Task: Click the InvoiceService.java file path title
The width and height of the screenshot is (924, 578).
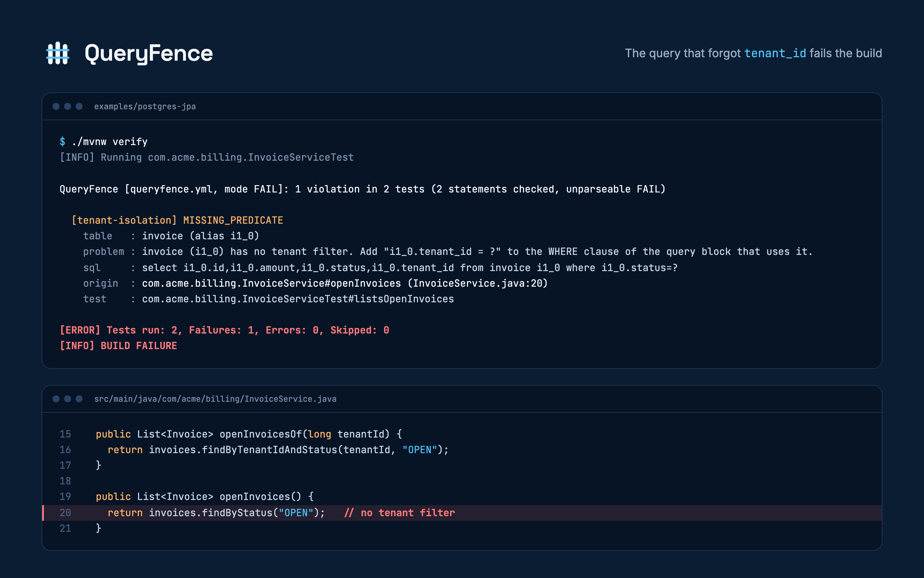Action: coord(215,399)
